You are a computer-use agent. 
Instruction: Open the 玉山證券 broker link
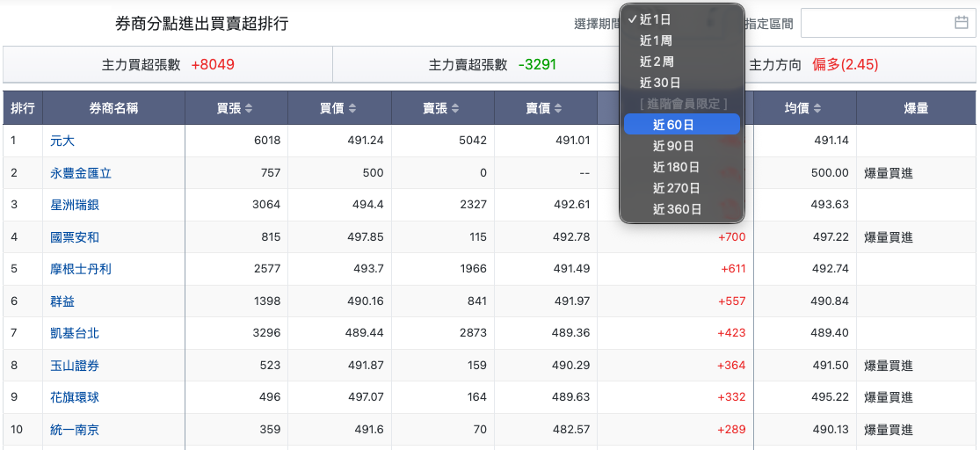coord(75,366)
